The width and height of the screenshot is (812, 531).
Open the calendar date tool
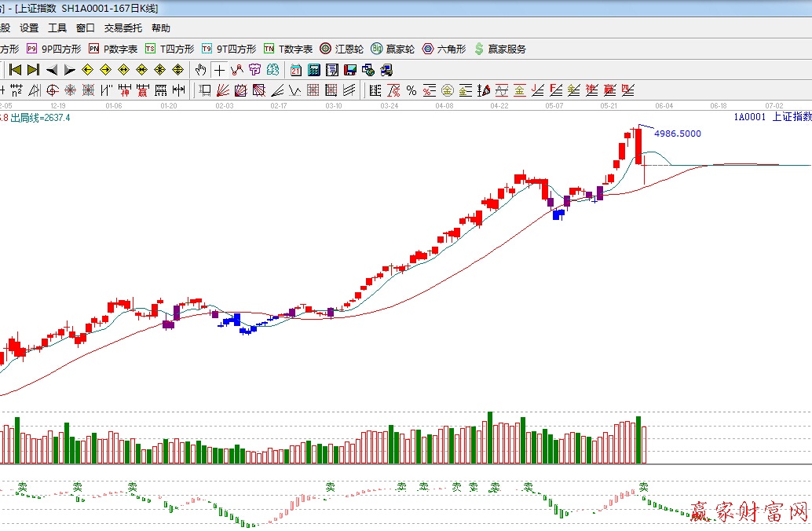[x=295, y=70]
